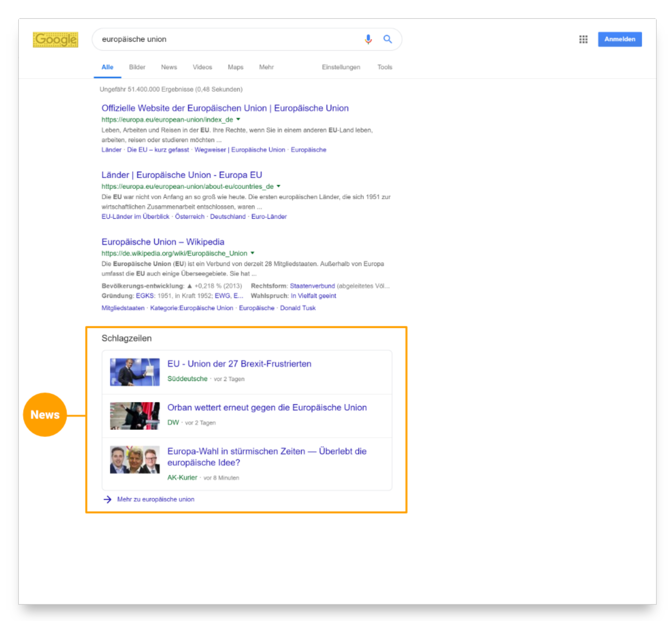
Task: Expand dropdown arrow next to countries_de URL
Action: tap(278, 186)
